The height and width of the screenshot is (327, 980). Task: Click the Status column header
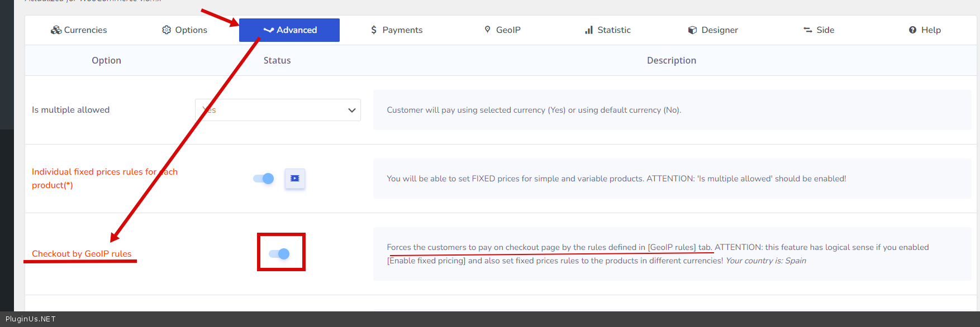click(x=277, y=60)
